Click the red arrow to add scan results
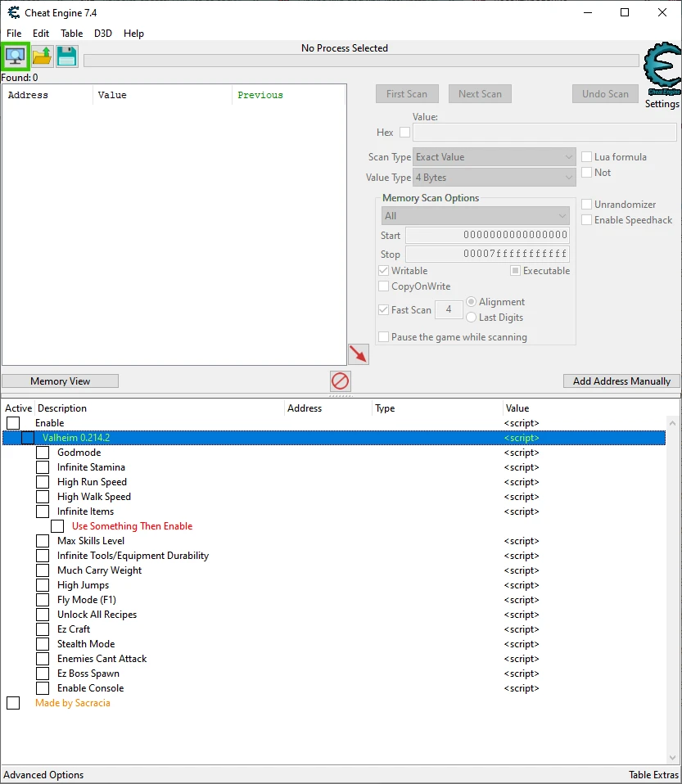The width and height of the screenshot is (682, 784). 357,354
